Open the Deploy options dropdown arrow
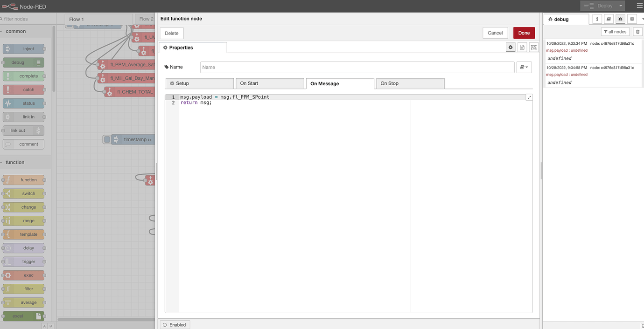This screenshot has height=329, width=644. pyautogui.click(x=620, y=6)
